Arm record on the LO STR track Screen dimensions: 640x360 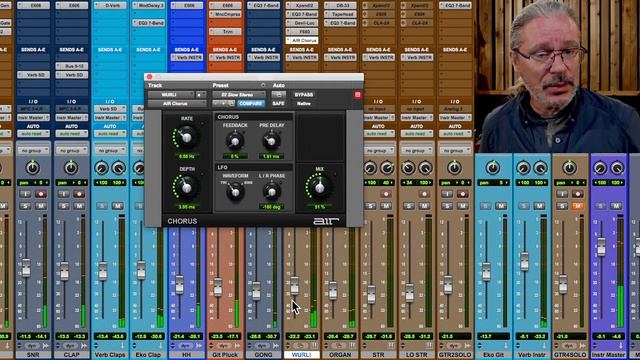click(424, 194)
